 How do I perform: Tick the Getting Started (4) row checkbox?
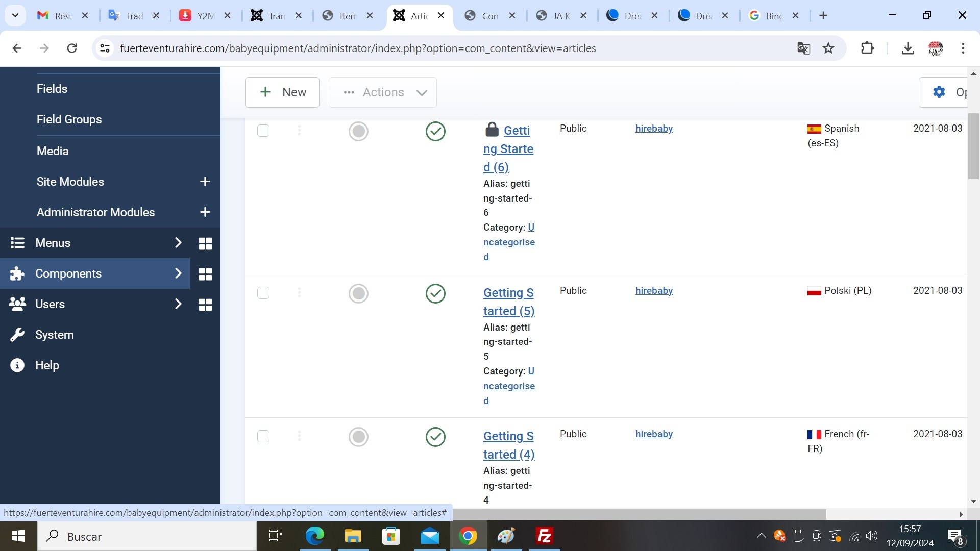(x=263, y=436)
